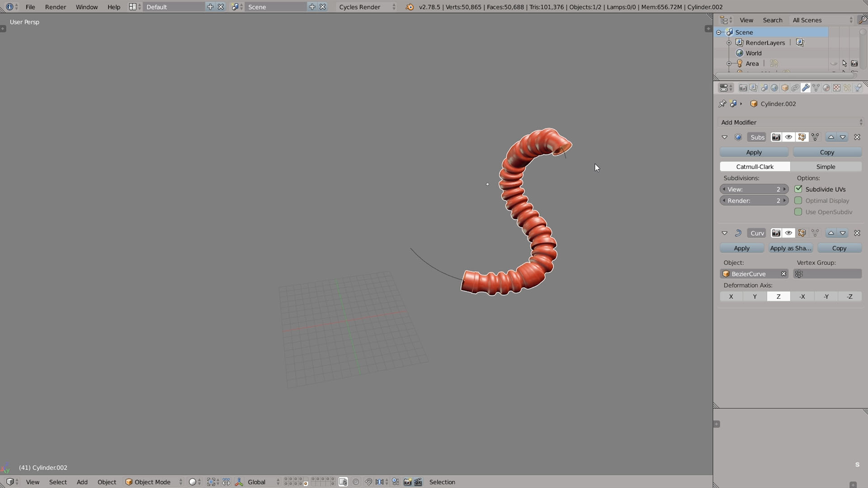Image resolution: width=868 pixels, height=488 pixels.
Task: Click the OpenGL render animation icon
Action: pyautogui.click(x=418, y=482)
